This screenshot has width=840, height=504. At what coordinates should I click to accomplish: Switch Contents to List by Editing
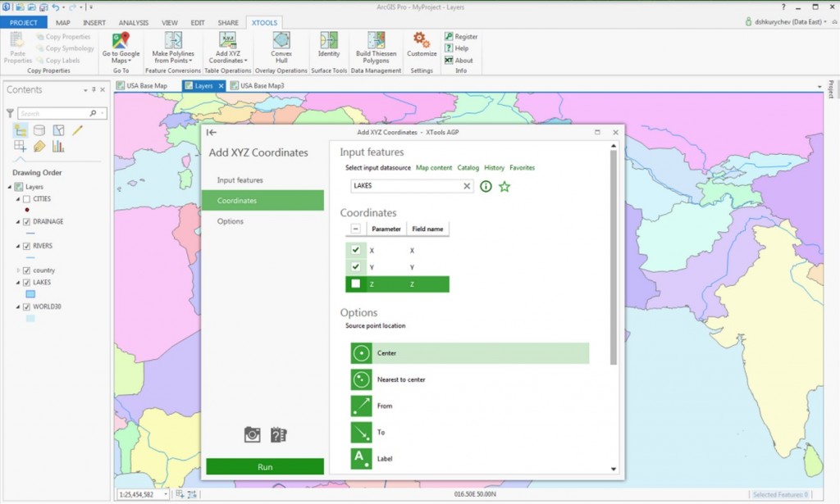(78, 130)
